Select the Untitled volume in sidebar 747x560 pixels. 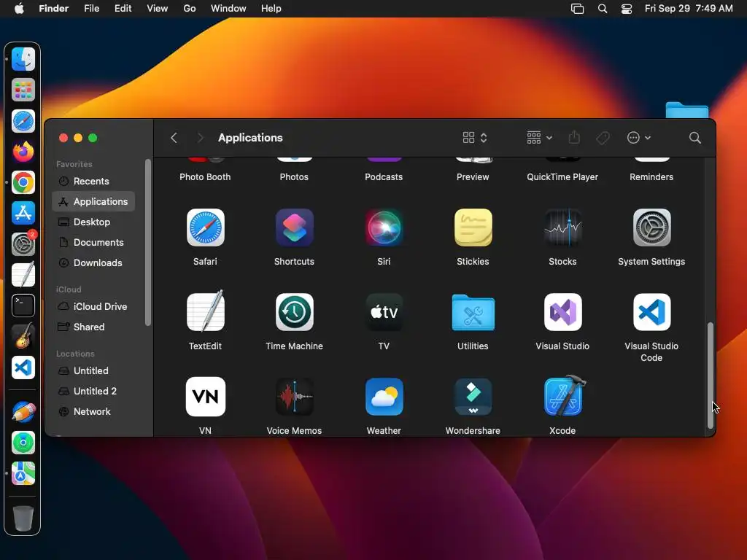pos(93,371)
